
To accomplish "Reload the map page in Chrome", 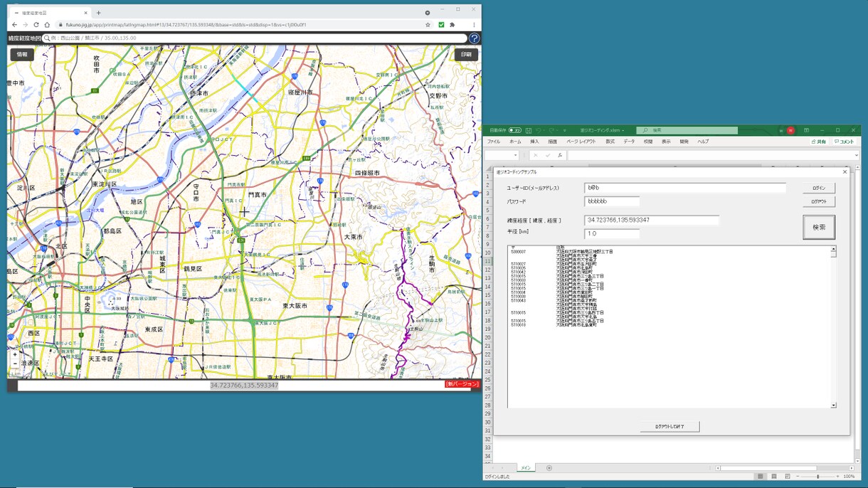I will point(36,25).
